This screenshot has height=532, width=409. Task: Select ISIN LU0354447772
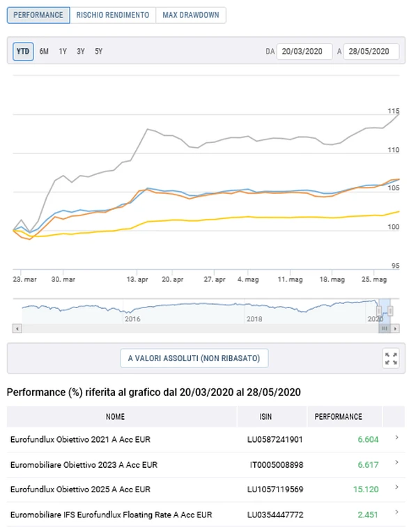tap(275, 515)
